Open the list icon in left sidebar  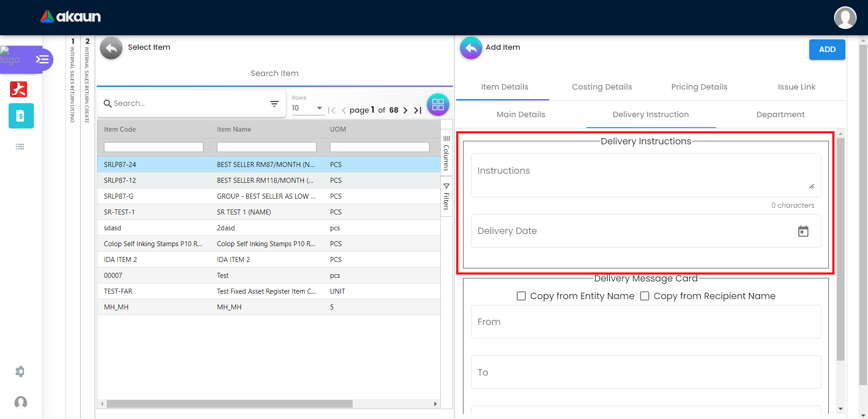20,147
